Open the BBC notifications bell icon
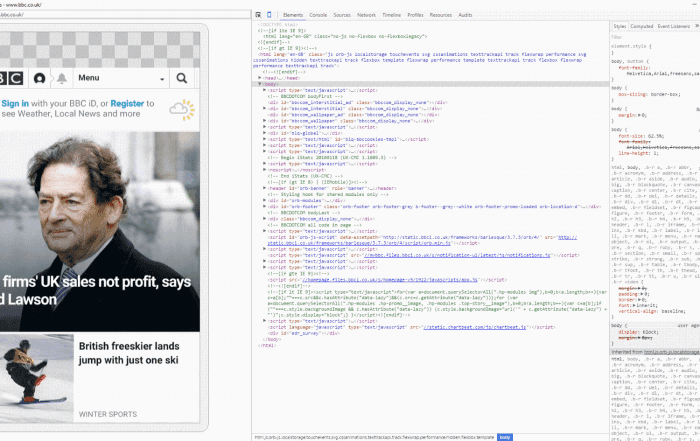The width and height of the screenshot is (700, 441). coord(62,78)
